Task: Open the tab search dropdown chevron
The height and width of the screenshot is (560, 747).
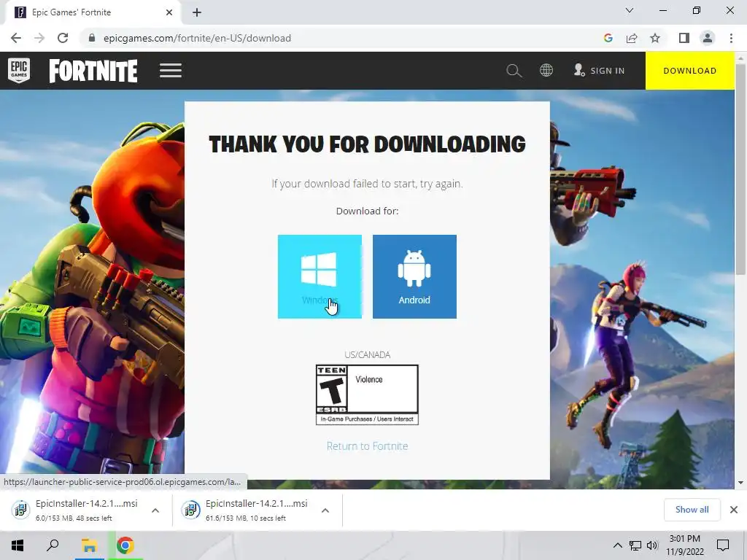Action: [630, 10]
